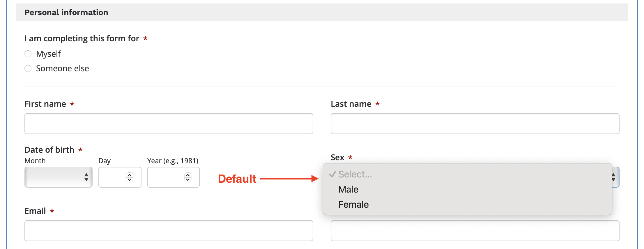Viewport: 644px width, 249px height.
Task: Click the Day field's up arrow
Action: (x=130, y=175)
